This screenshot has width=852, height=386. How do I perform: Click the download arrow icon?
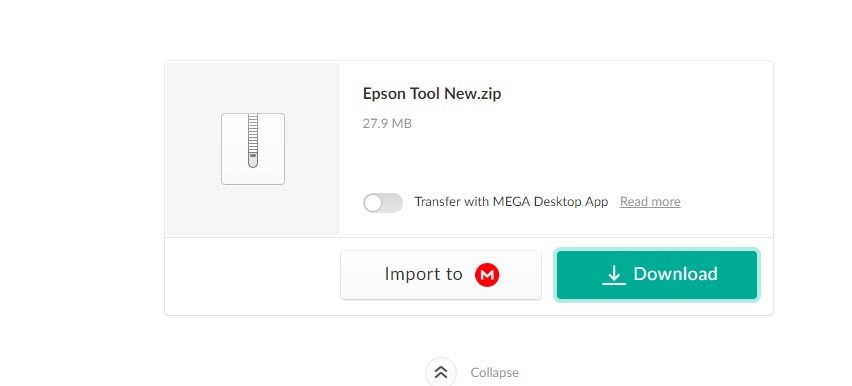pyautogui.click(x=614, y=275)
